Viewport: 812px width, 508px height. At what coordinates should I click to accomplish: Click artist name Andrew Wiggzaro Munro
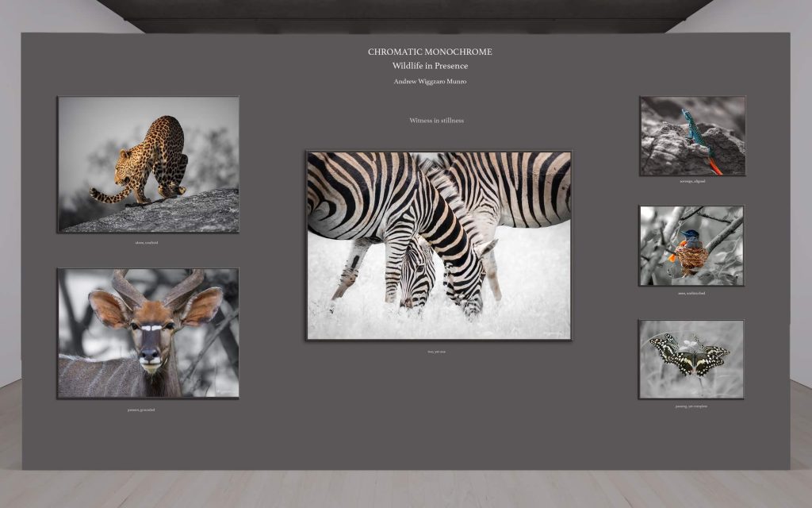(x=430, y=81)
